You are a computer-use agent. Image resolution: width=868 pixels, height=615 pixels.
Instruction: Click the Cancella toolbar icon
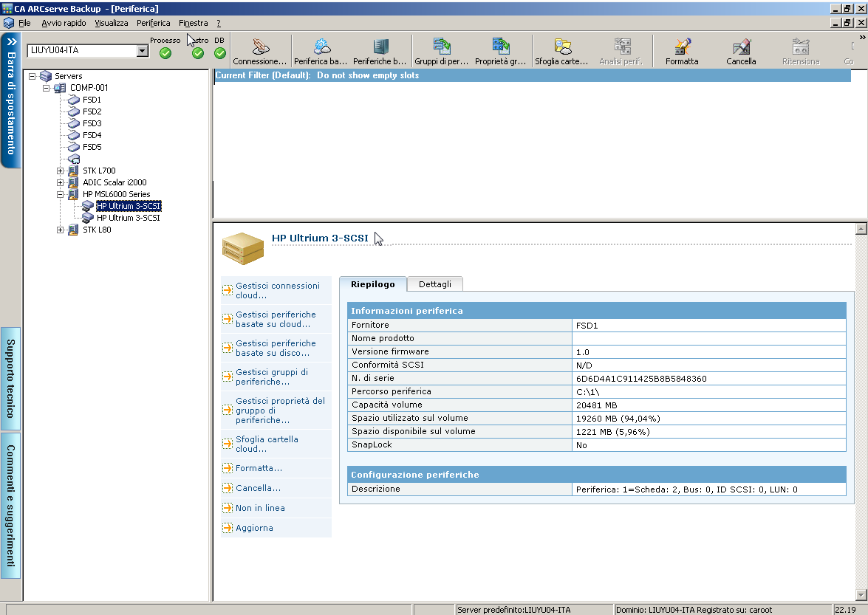[740, 48]
